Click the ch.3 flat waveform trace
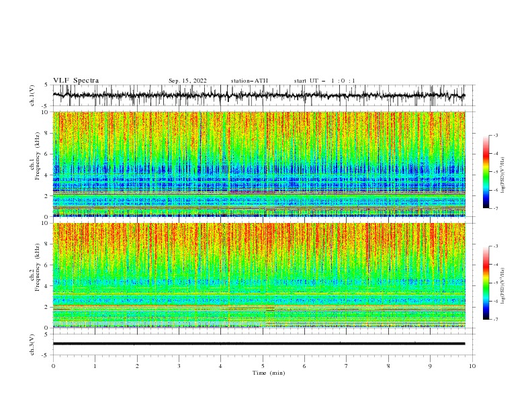 tap(259, 344)
